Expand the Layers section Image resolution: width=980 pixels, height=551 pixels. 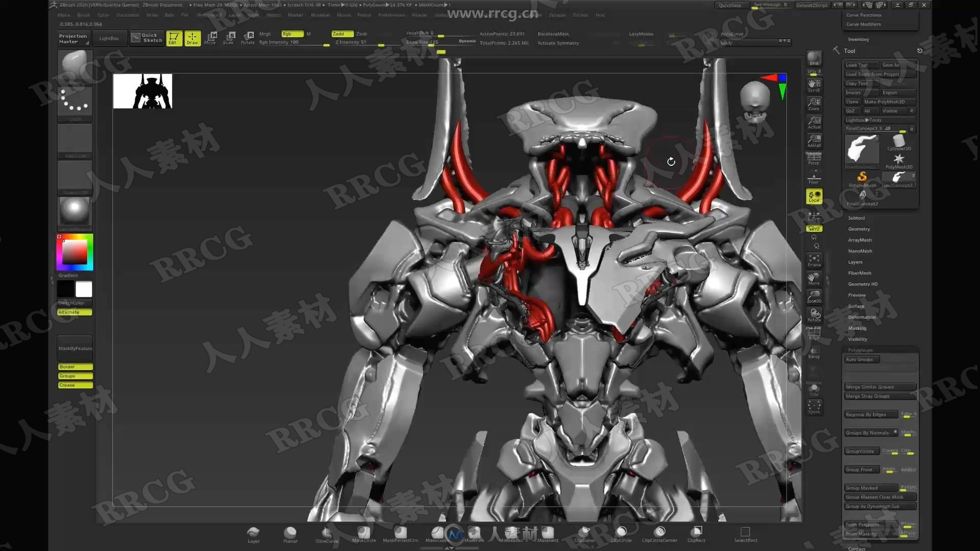point(855,262)
